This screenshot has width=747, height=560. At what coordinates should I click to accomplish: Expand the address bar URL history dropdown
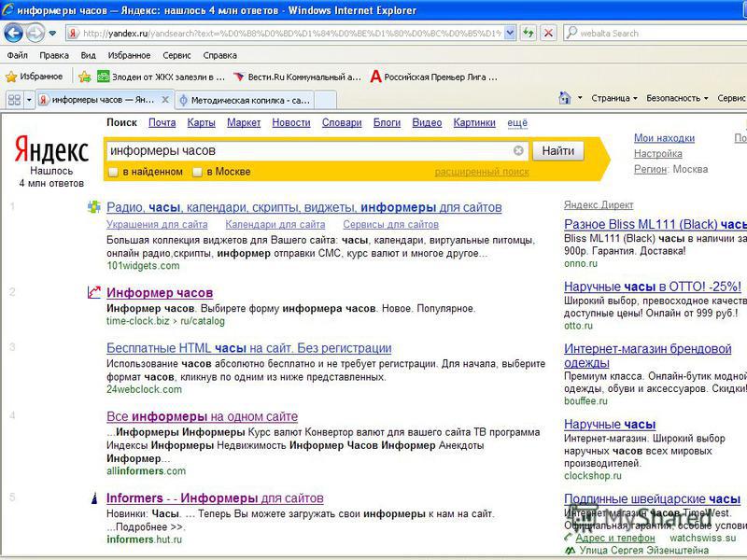[510, 33]
